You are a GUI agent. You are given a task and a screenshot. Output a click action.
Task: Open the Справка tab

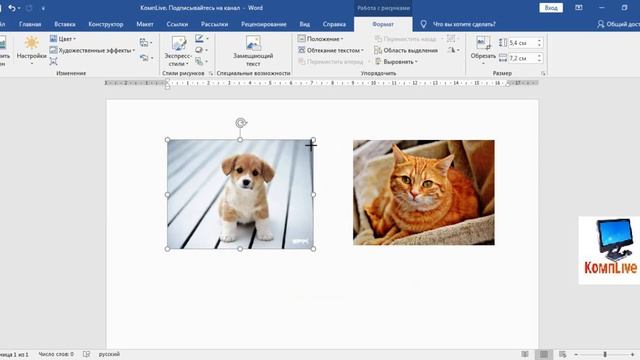(x=334, y=24)
